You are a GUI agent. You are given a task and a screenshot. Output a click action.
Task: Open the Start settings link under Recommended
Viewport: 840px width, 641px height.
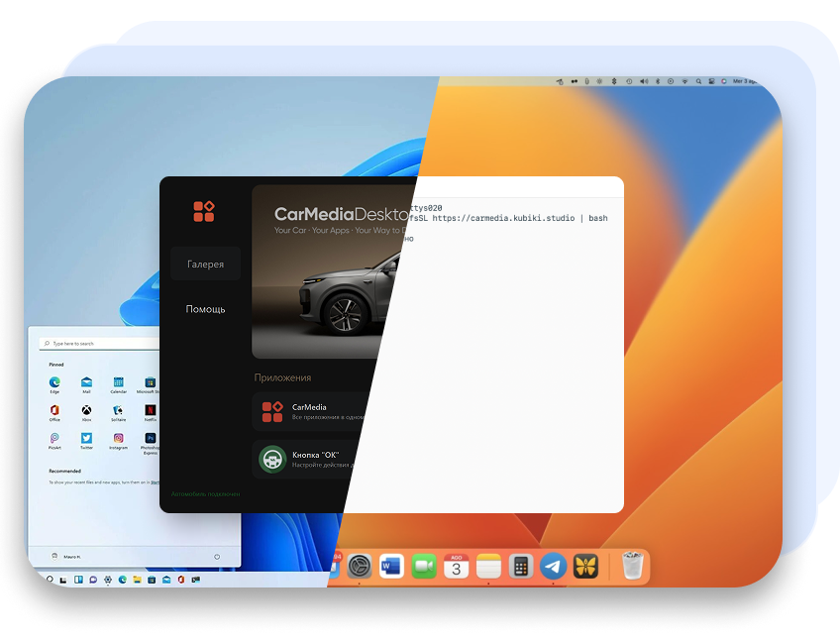click(x=157, y=481)
